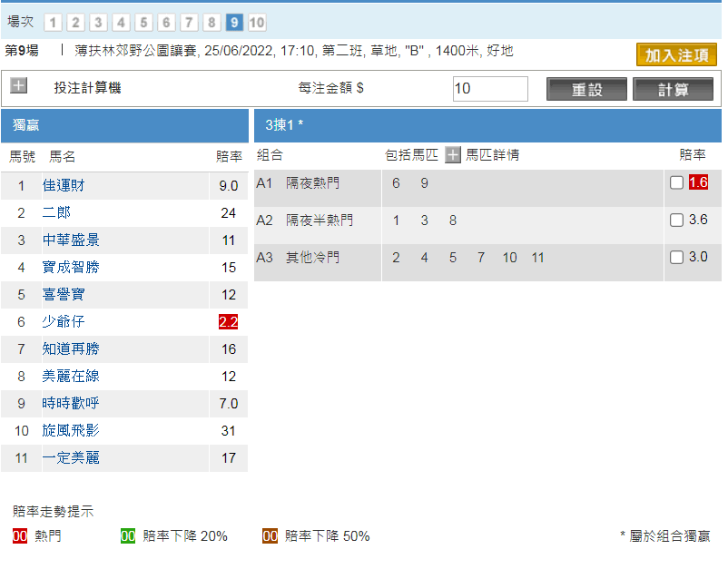The image size is (728, 569).
Task: Click the bet amount input field
Action: 490,89
